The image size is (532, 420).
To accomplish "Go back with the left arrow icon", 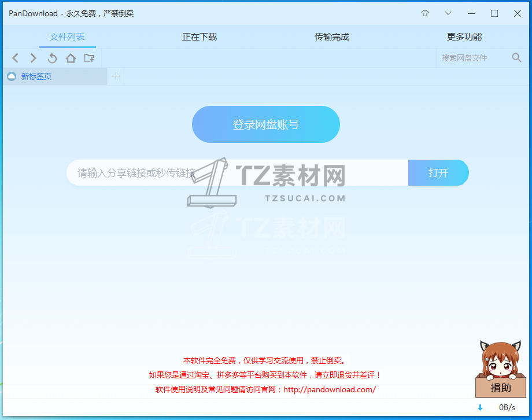I will (15, 58).
